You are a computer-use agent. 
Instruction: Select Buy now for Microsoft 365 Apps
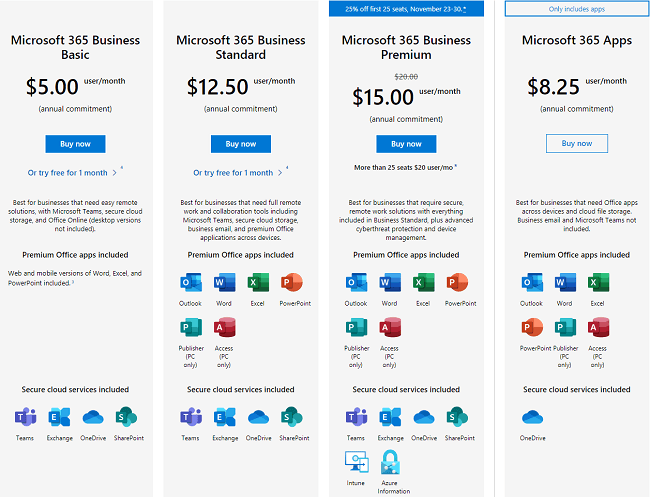tap(576, 144)
